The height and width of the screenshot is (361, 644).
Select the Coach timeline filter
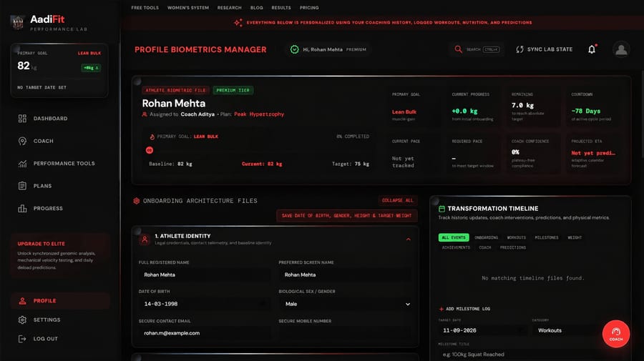485,248
